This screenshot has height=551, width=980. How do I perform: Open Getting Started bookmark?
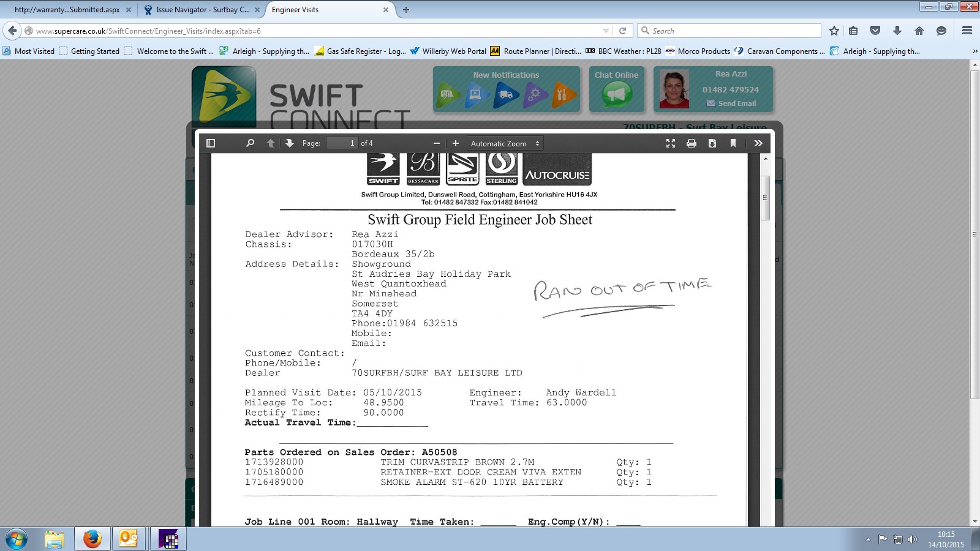89,51
